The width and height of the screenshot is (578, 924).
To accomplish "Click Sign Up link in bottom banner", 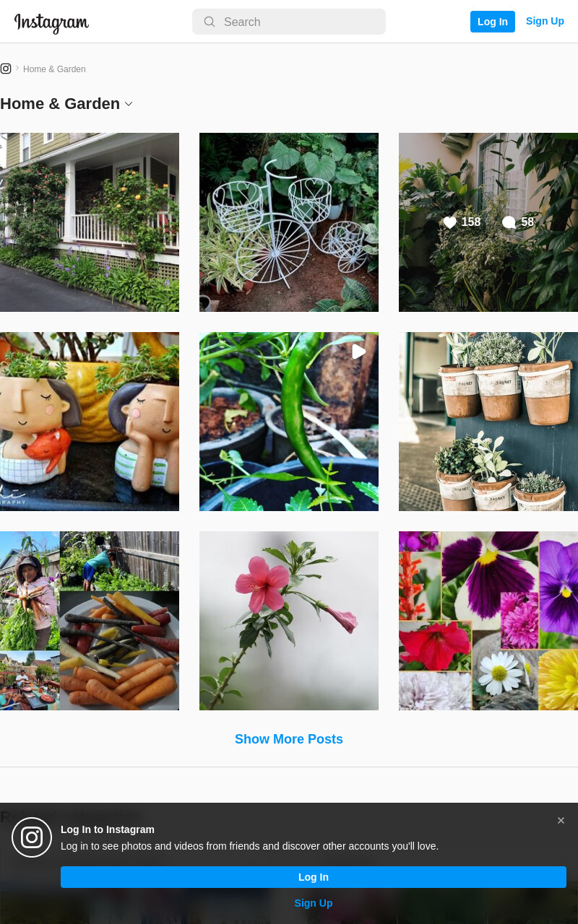I will [x=314, y=903].
